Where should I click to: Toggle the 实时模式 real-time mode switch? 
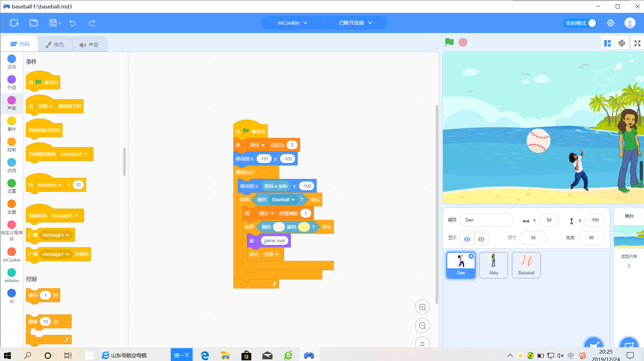tap(580, 23)
